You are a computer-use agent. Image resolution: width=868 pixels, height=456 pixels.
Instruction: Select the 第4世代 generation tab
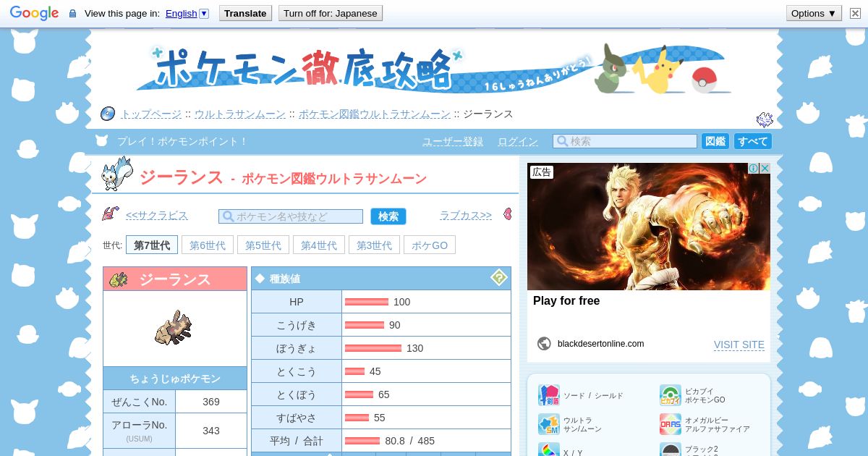click(x=319, y=245)
